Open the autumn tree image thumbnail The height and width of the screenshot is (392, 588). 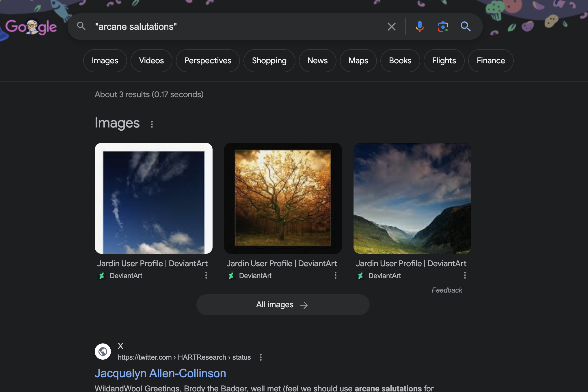tap(283, 198)
